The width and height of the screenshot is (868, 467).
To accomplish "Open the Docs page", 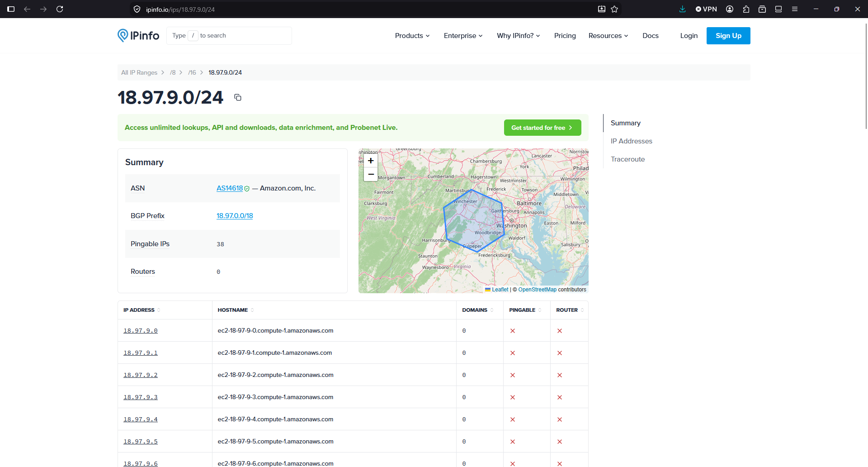I will click(x=651, y=36).
